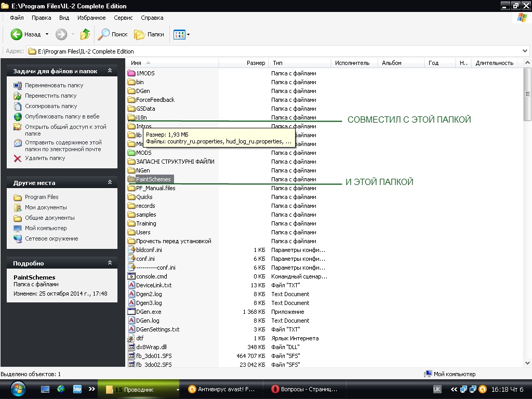Open the Back button history dropdown arrow
The image size is (532, 399).
tap(47, 34)
